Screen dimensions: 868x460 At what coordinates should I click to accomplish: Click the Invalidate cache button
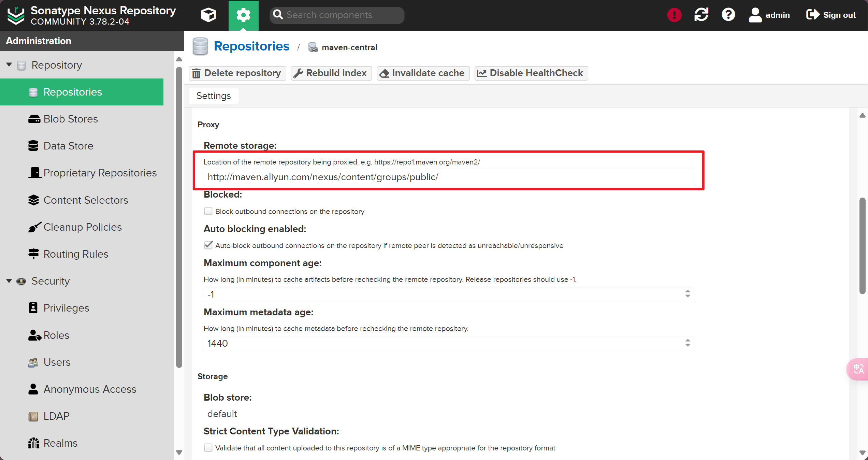[423, 73]
